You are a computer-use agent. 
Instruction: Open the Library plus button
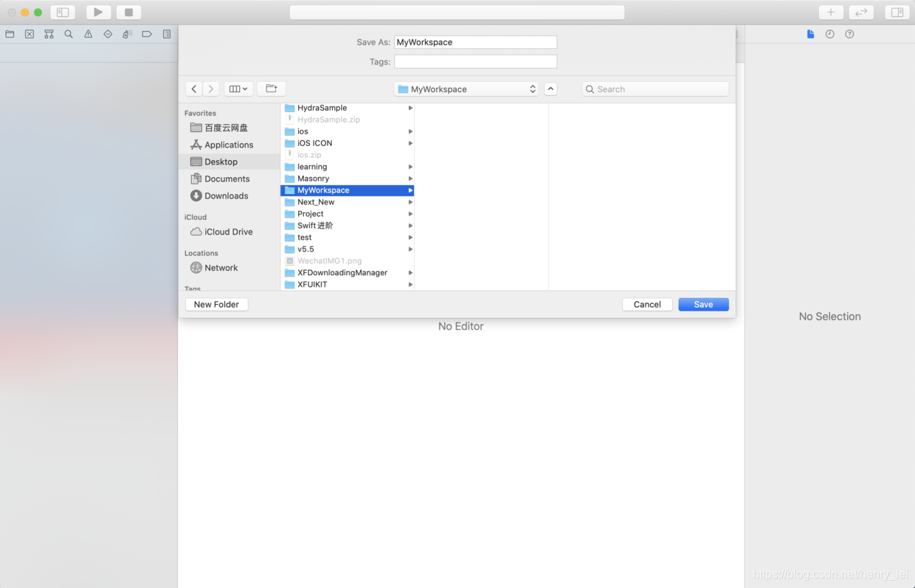831,13
